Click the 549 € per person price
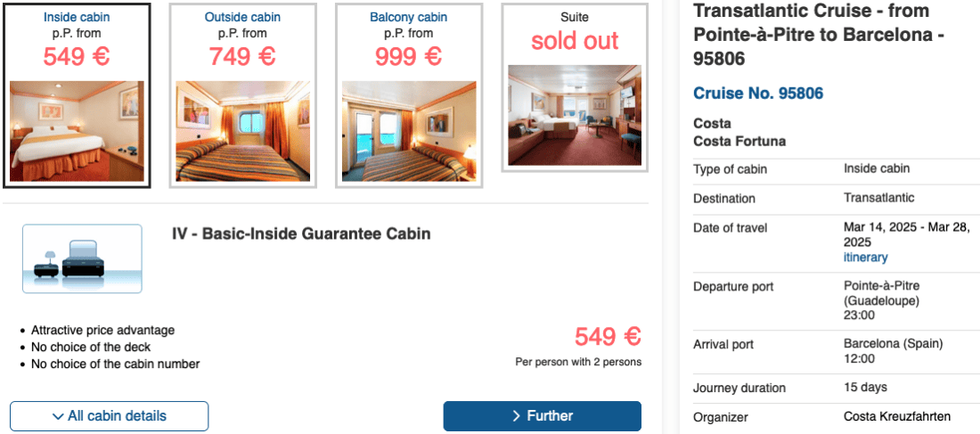 point(608,337)
